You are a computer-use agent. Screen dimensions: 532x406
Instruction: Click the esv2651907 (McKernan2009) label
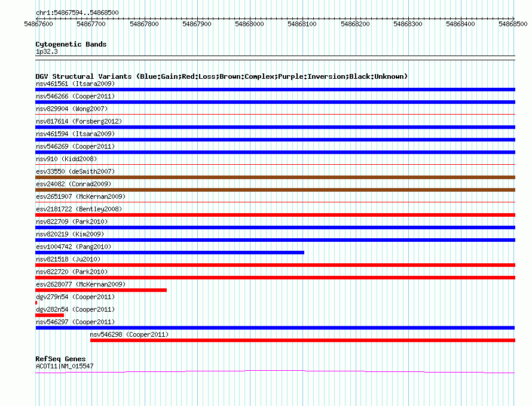click(x=81, y=196)
